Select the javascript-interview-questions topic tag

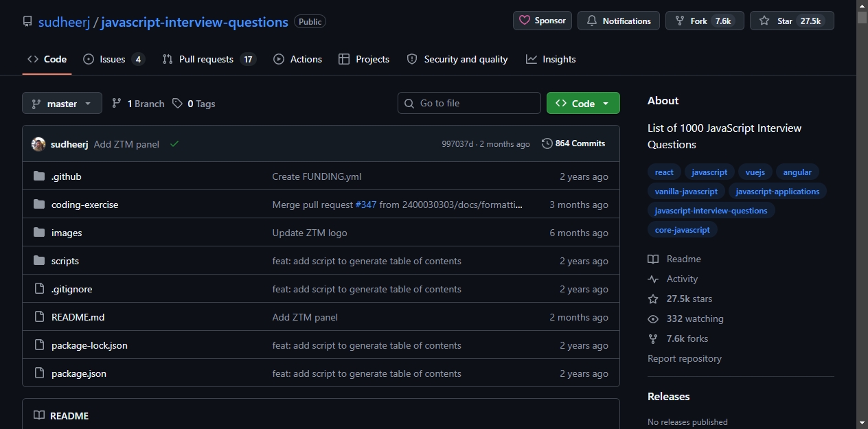coord(711,211)
